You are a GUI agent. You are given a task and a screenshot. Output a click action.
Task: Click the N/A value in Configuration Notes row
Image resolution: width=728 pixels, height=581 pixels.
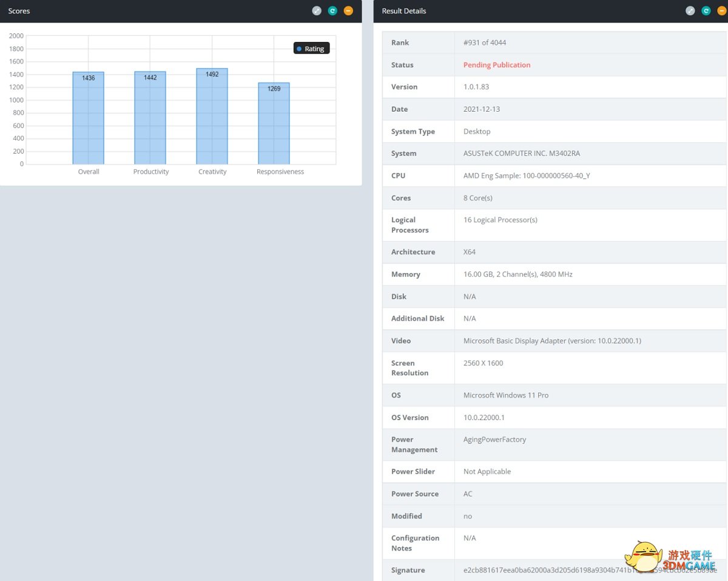tap(470, 538)
